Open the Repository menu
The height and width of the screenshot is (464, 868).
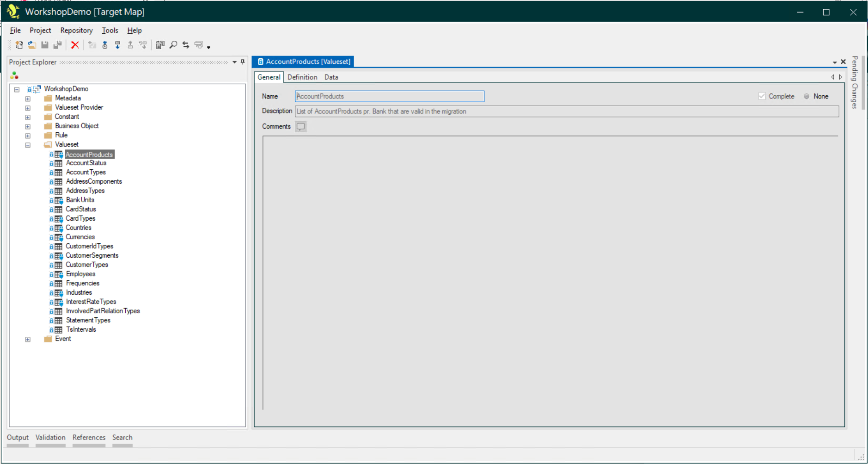[76, 31]
